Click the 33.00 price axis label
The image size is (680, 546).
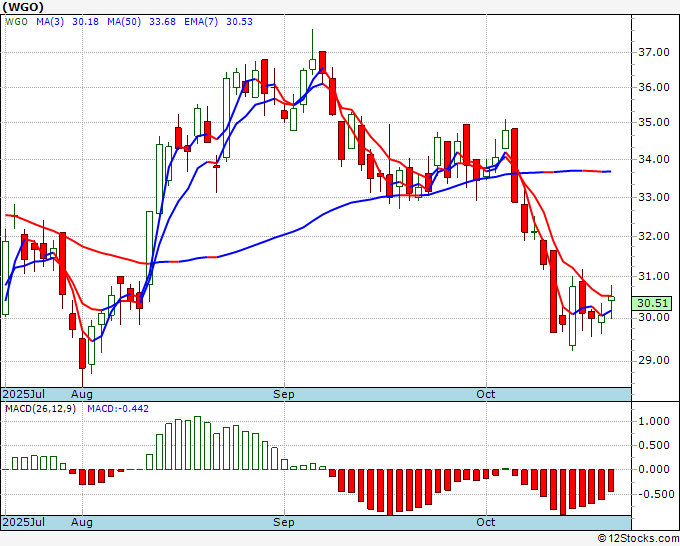point(654,197)
